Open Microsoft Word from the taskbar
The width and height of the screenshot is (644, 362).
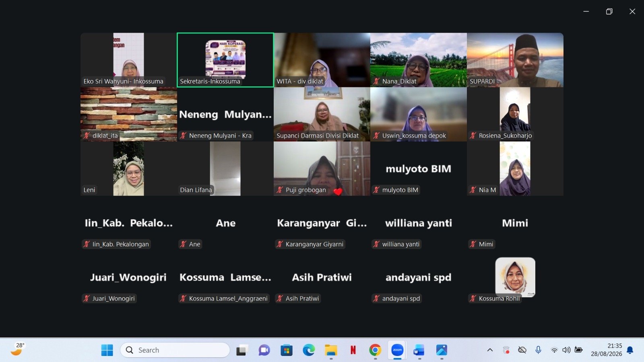419,350
